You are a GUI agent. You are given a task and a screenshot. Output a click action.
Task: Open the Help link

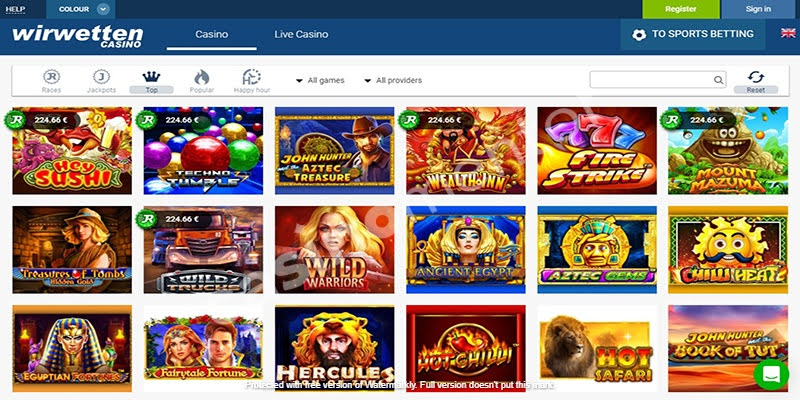click(15, 9)
